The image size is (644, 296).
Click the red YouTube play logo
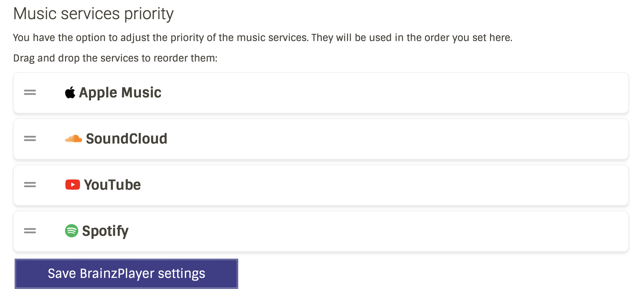point(73,185)
